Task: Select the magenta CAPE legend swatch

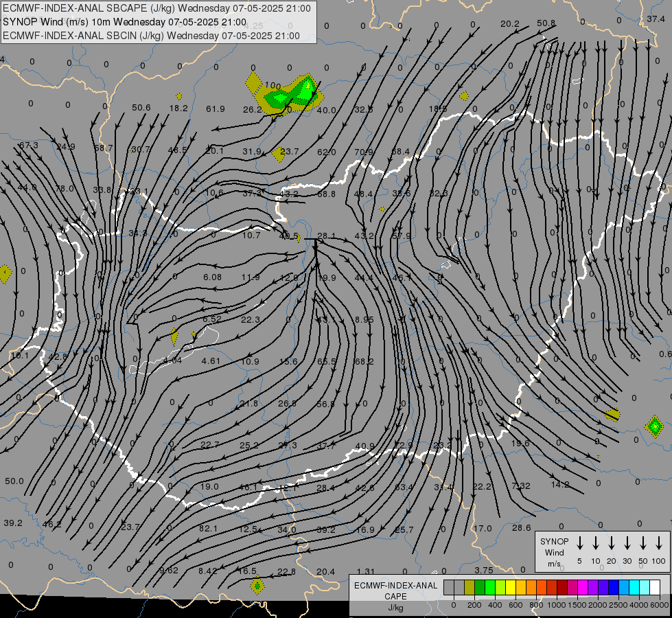Action: [583, 587]
